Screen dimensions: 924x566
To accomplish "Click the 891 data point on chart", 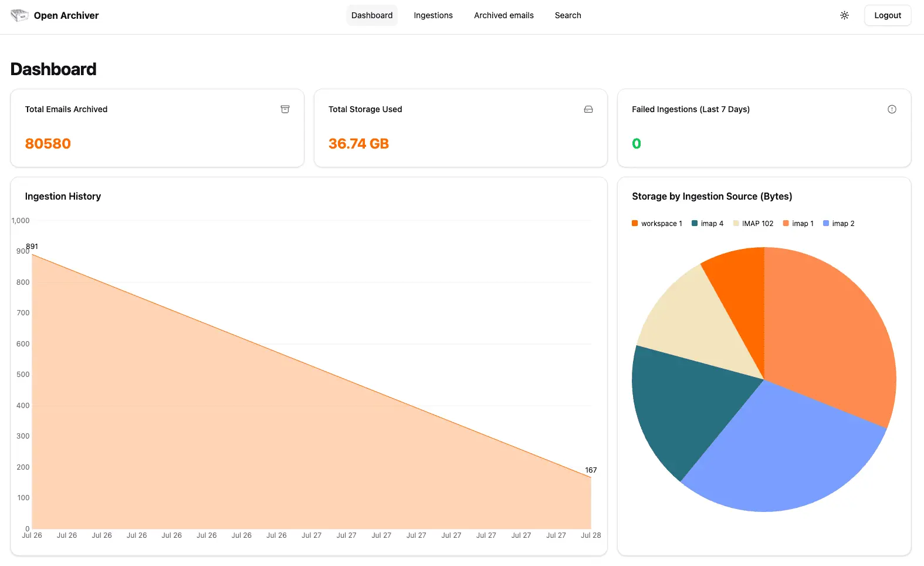I will pyautogui.click(x=32, y=254).
